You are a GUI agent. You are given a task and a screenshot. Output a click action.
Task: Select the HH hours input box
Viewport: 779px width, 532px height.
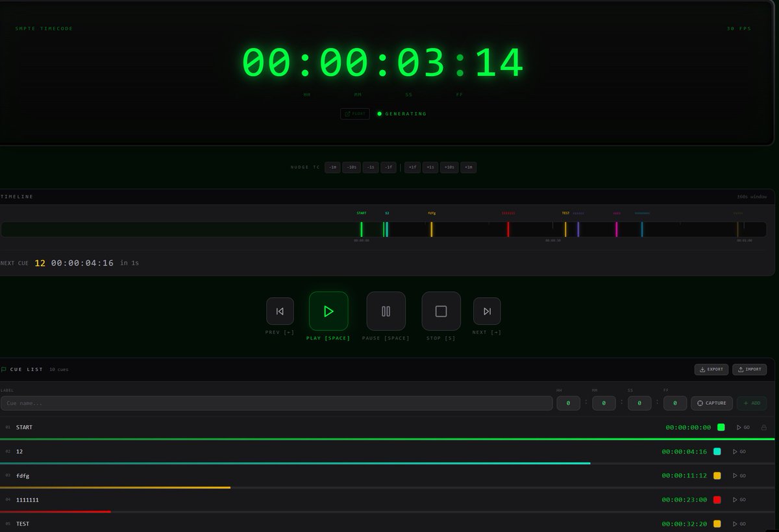coord(569,403)
